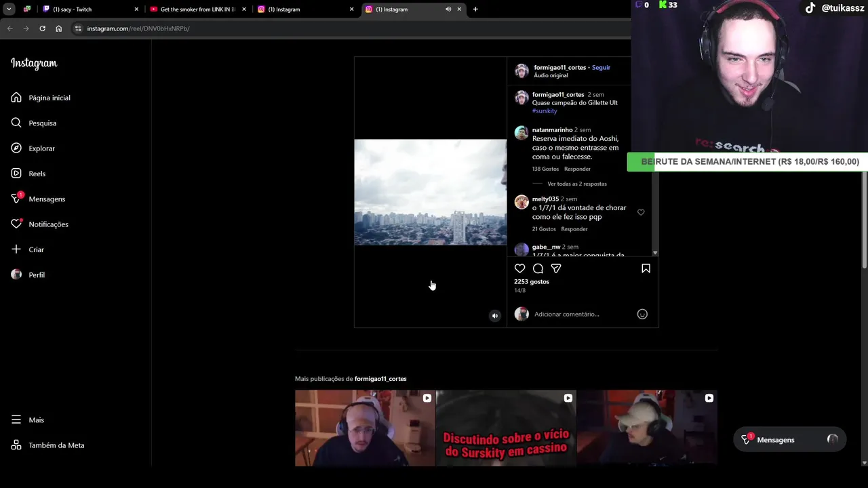Open Página inicial from the sidebar

pyautogui.click(x=41, y=98)
